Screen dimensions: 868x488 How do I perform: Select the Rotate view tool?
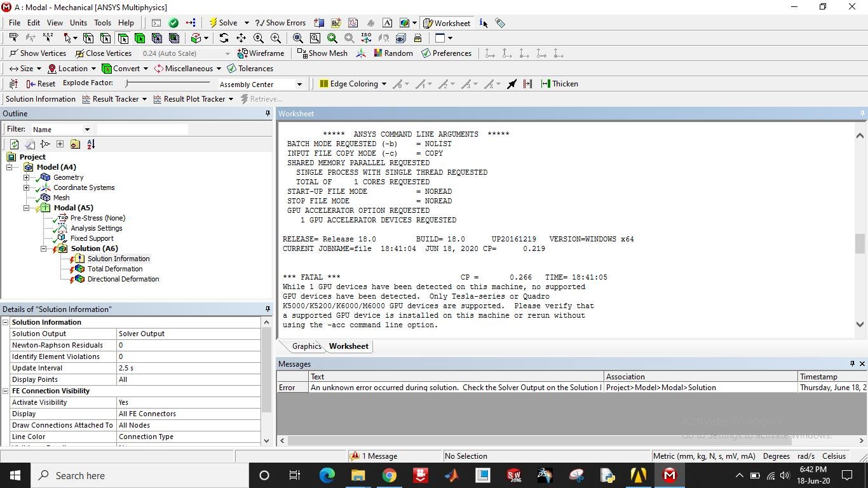point(224,38)
